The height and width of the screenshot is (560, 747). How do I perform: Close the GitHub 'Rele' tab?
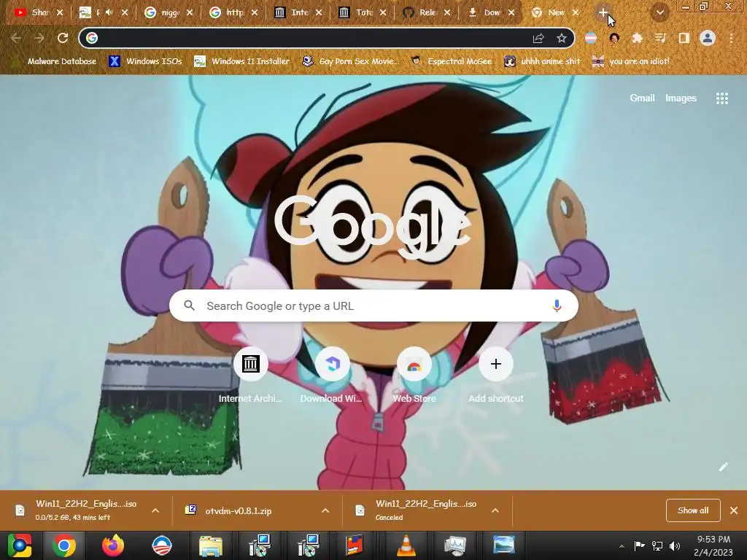(447, 13)
